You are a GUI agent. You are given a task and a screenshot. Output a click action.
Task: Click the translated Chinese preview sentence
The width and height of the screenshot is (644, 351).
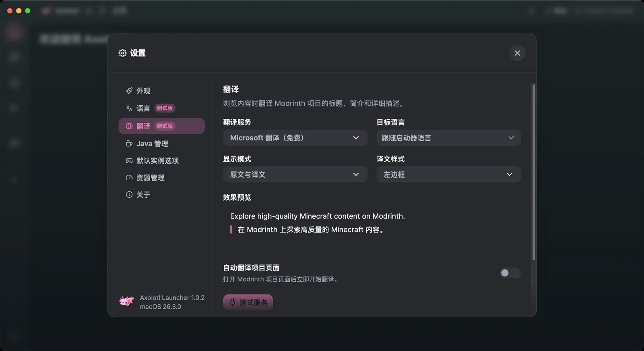(312, 230)
